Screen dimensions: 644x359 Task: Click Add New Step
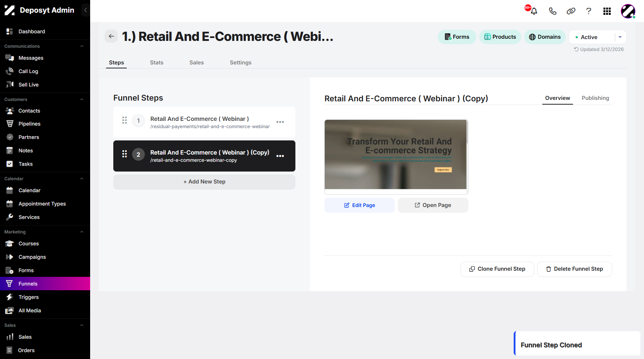click(204, 182)
